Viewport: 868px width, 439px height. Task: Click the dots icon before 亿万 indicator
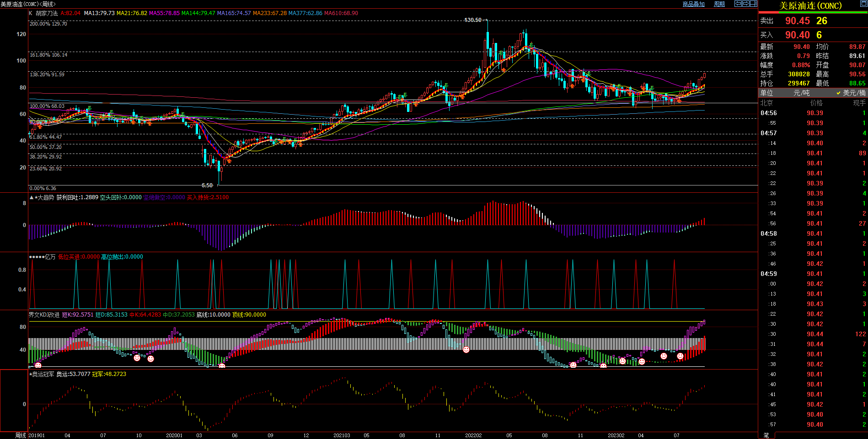click(37, 257)
